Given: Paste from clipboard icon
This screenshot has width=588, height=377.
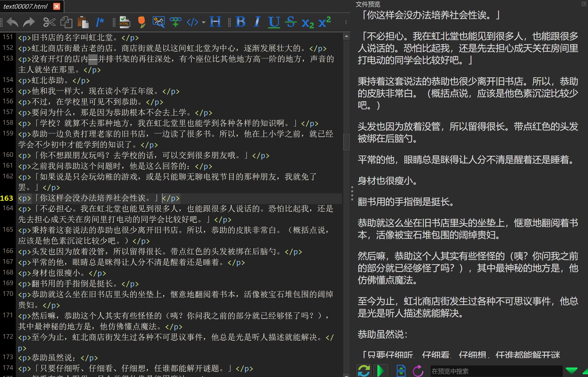Looking at the screenshot, I should tap(83, 22).
